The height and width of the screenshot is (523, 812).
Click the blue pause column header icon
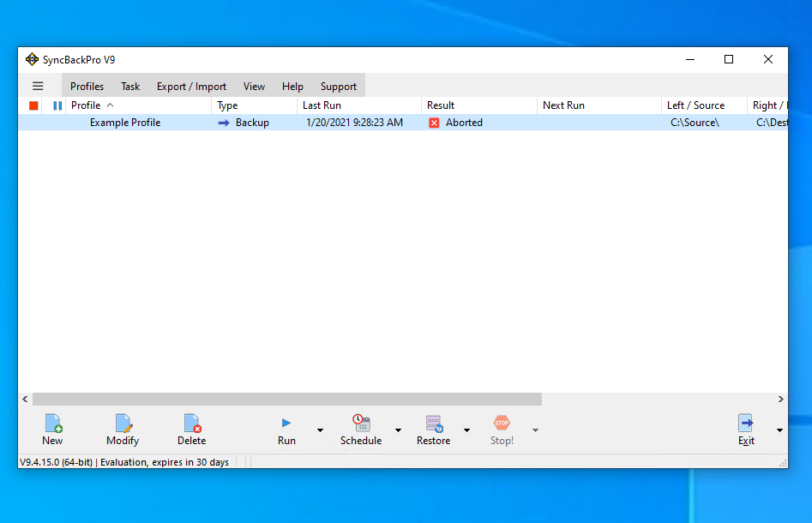point(57,105)
